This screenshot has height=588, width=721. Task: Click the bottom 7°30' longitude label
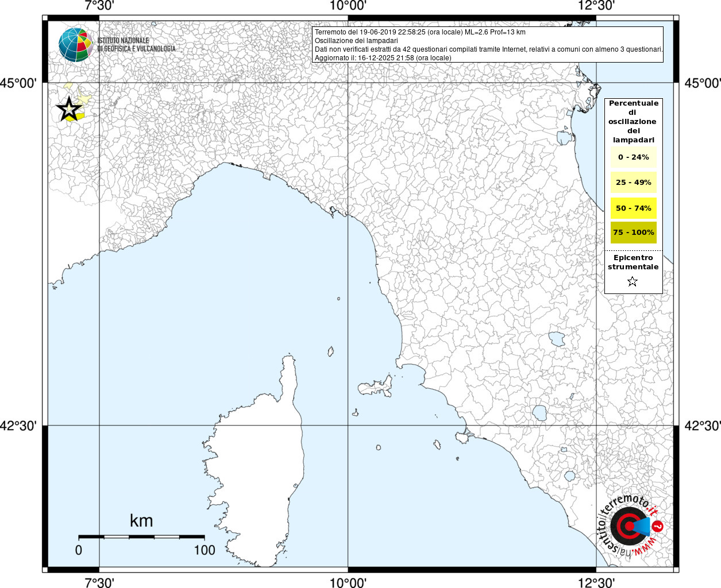[99, 582]
